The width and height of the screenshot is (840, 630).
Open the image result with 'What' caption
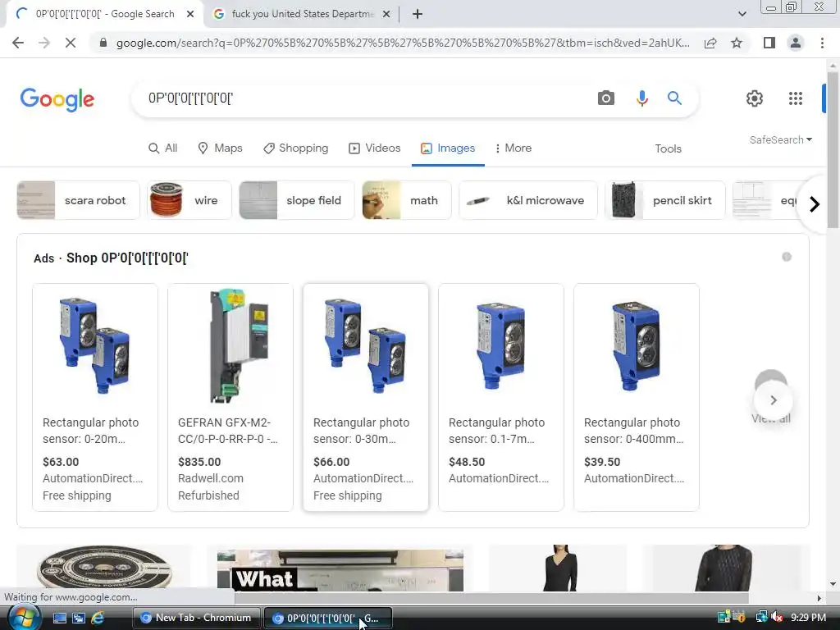click(340, 569)
